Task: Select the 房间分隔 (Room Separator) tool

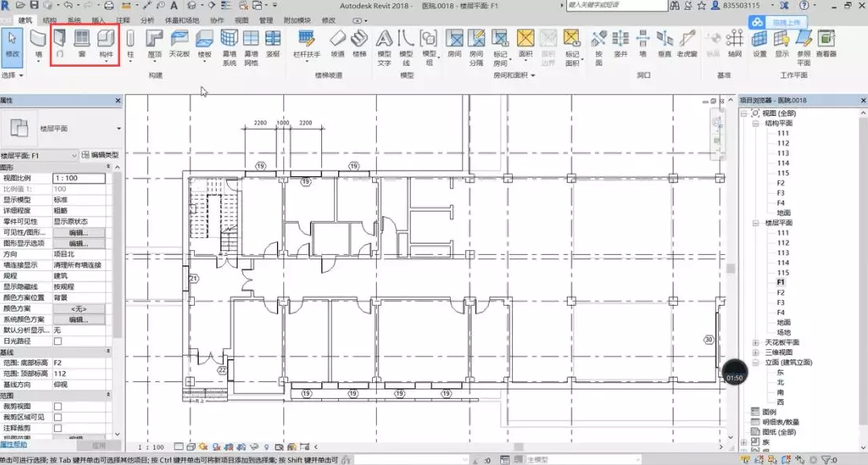Action: (476, 47)
